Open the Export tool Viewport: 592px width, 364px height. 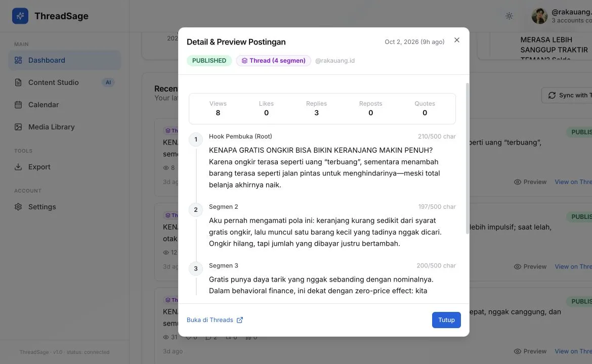tap(65, 167)
